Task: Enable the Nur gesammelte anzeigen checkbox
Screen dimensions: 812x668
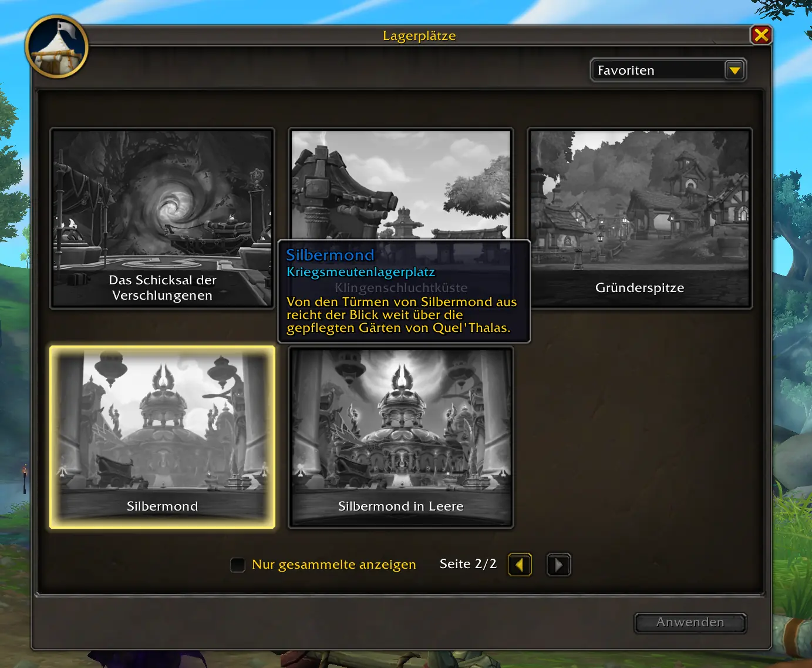Action: tap(238, 565)
